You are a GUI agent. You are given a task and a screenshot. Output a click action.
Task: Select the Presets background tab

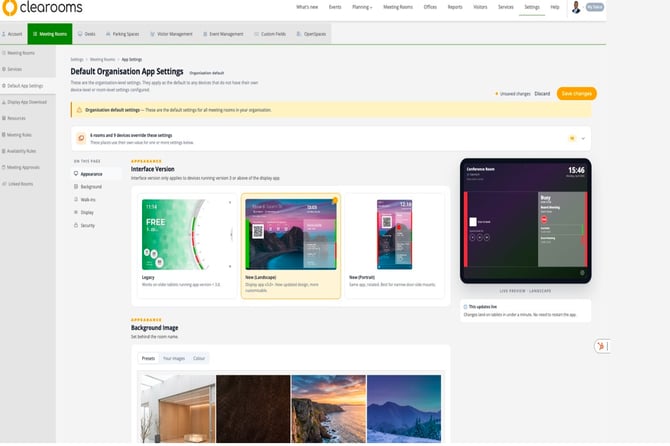point(148,358)
